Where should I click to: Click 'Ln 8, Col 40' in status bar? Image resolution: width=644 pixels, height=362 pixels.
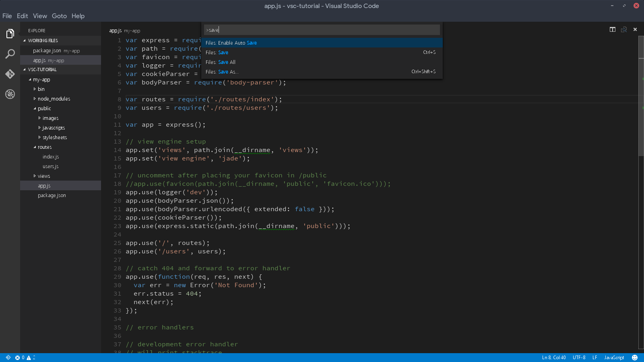[554, 358]
